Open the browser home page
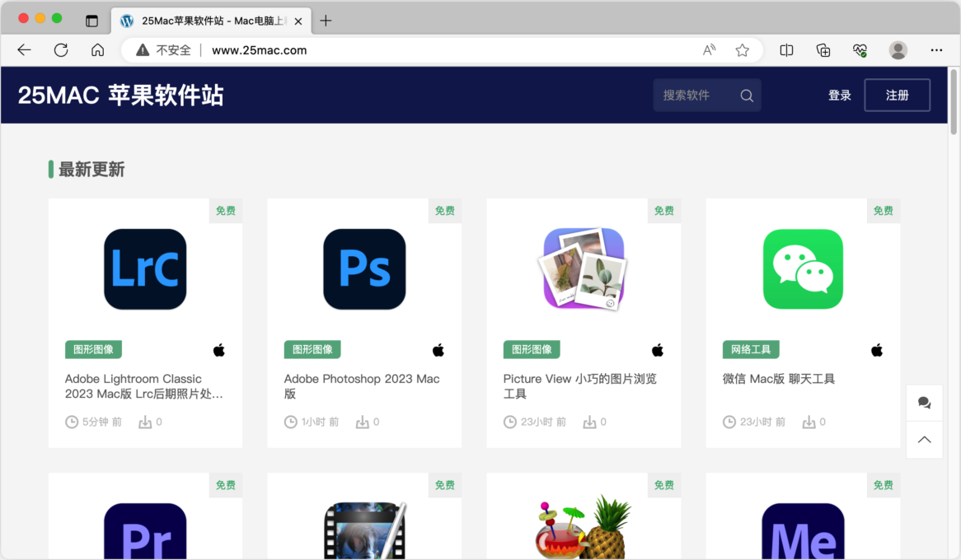This screenshot has height=560, width=961. (x=97, y=50)
